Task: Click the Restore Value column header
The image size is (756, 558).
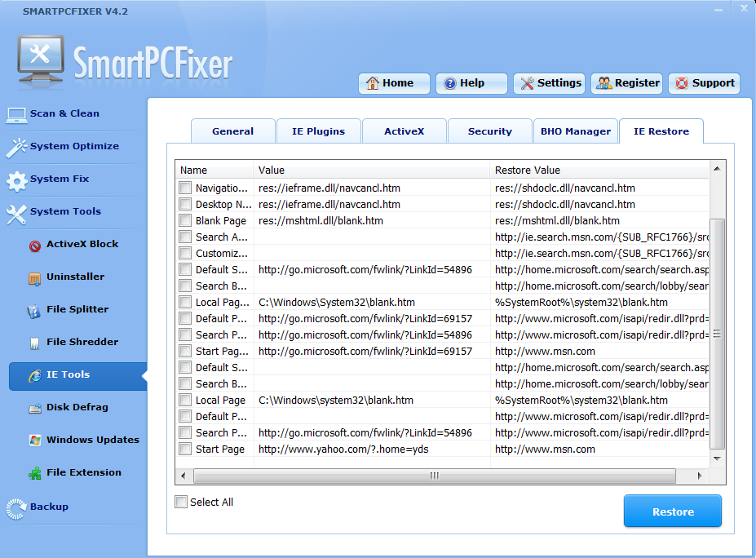Action: [x=599, y=170]
